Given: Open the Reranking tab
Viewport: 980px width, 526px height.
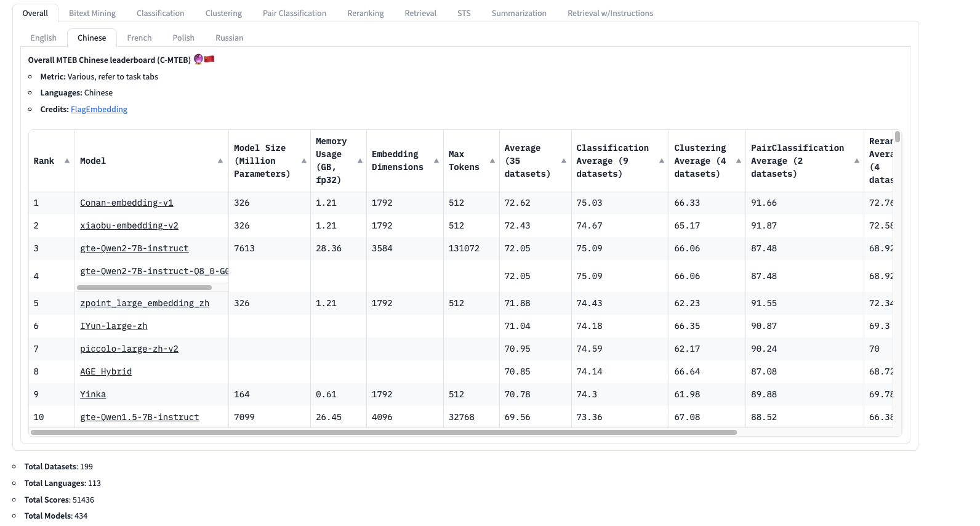Looking at the screenshot, I should (366, 13).
